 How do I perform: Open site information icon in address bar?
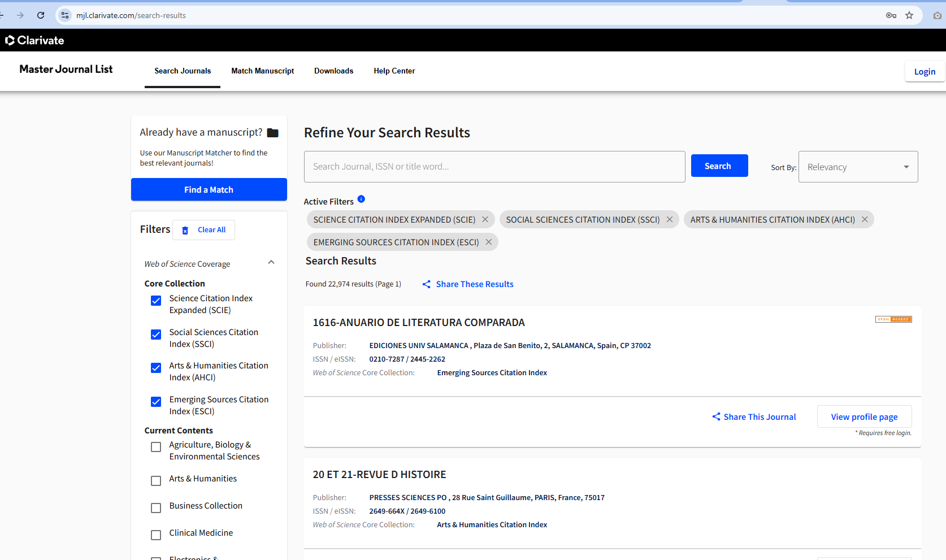65,15
